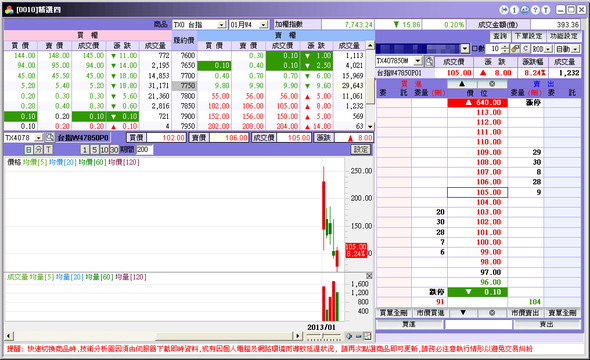This screenshot has height=360, width=590.
Task: Click the chart scrollbar left arrow
Action: click(x=9, y=336)
